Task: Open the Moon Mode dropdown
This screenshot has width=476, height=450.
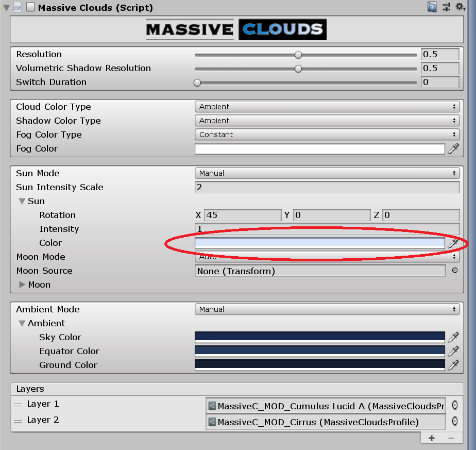Action: click(327, 257)
